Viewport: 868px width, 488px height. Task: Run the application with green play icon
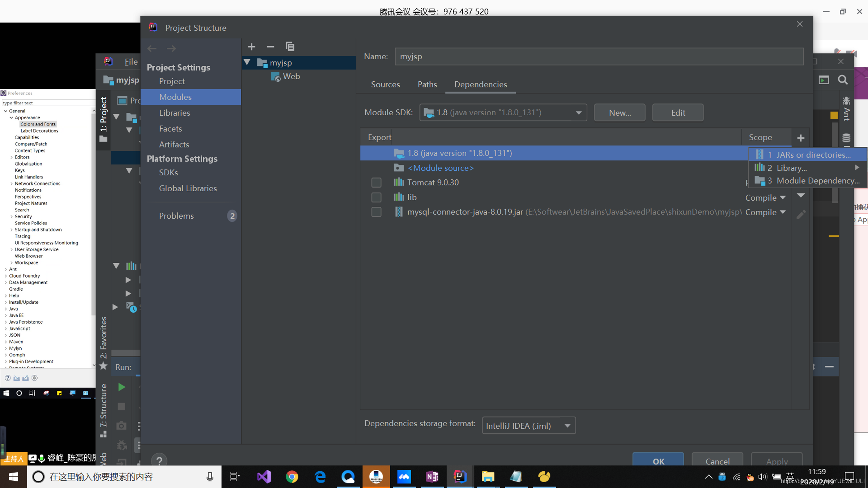(x=122, y=387)
